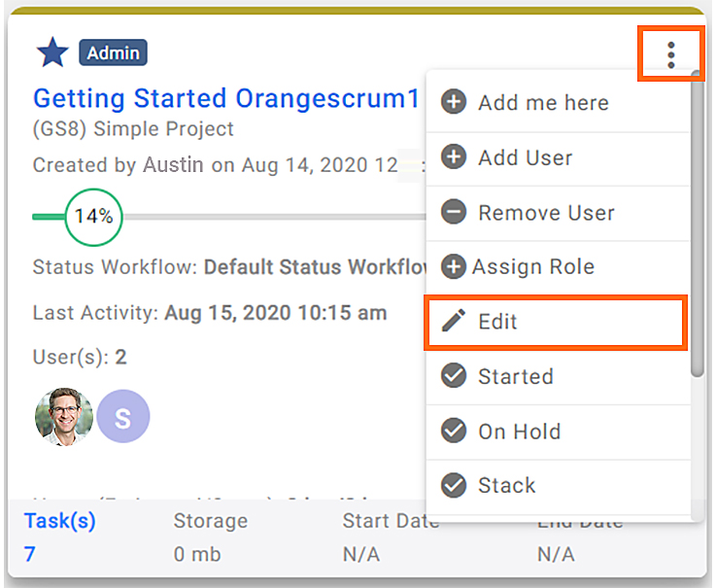Click the user photo avatar
The image size is (716, 588).
64,416
